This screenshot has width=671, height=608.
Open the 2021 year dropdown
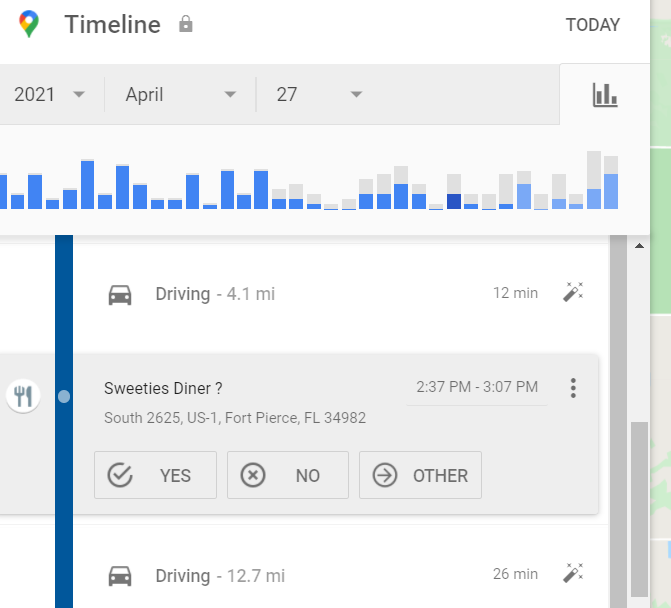click(x=49, y=95)
